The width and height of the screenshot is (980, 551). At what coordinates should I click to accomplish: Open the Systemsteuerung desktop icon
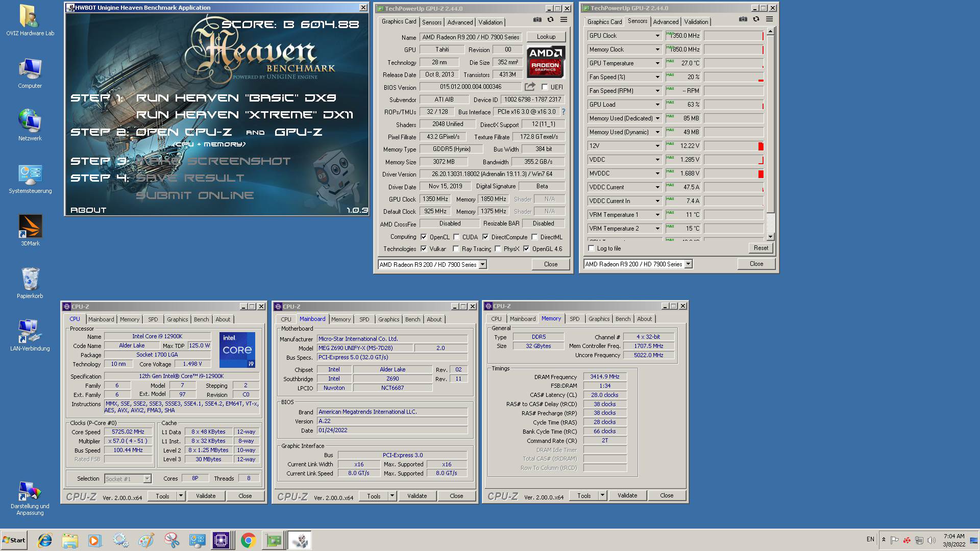30,179
